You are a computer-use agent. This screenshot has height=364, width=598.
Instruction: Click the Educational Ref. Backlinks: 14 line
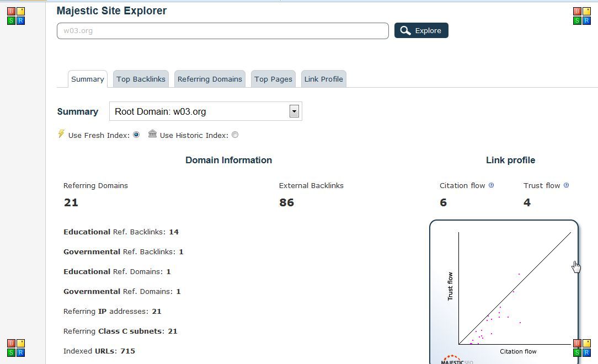(x=121, y=232)
